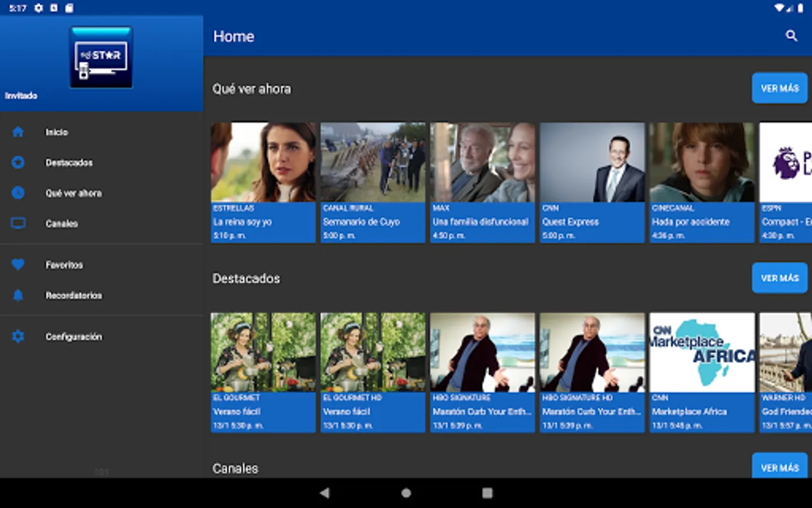Viewport: 812px width, 508px height.
Task: Click the Recordatorios bell icon
Action: coord(18,295)
